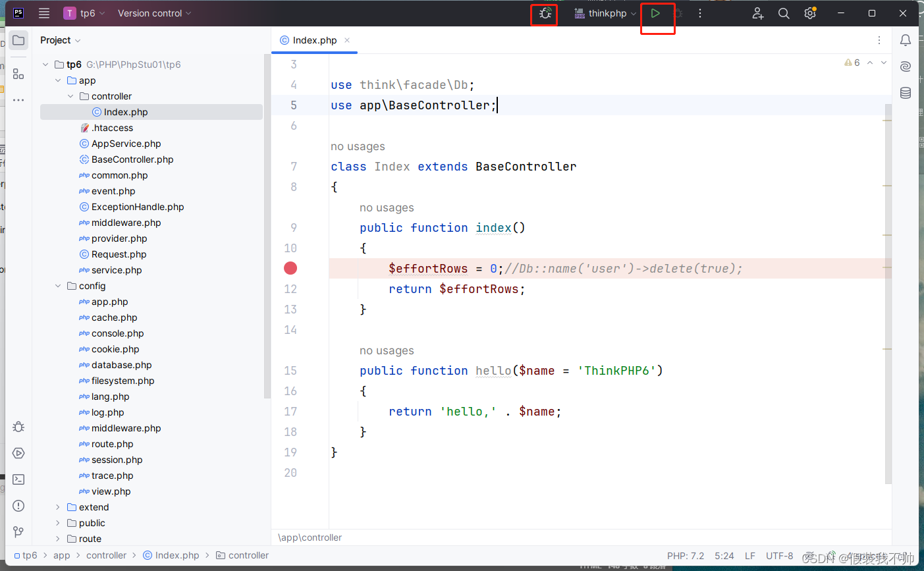This screenshot has width=924, height=571.
Task: Click UTF-8 encoding status
Action: 780,556
